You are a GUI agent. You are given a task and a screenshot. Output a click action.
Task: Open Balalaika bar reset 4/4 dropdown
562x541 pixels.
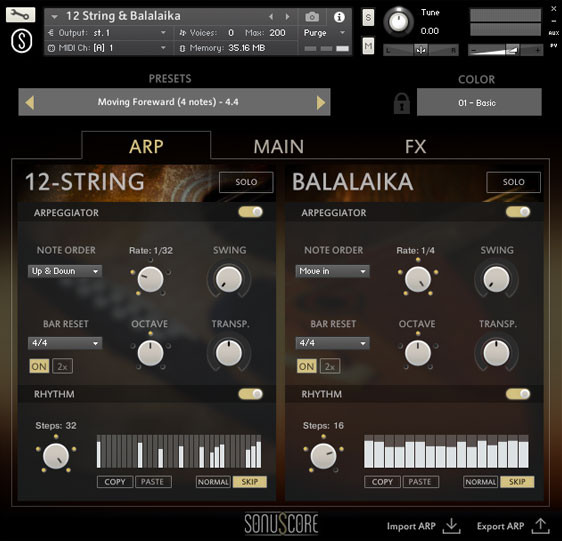[332, 343]
